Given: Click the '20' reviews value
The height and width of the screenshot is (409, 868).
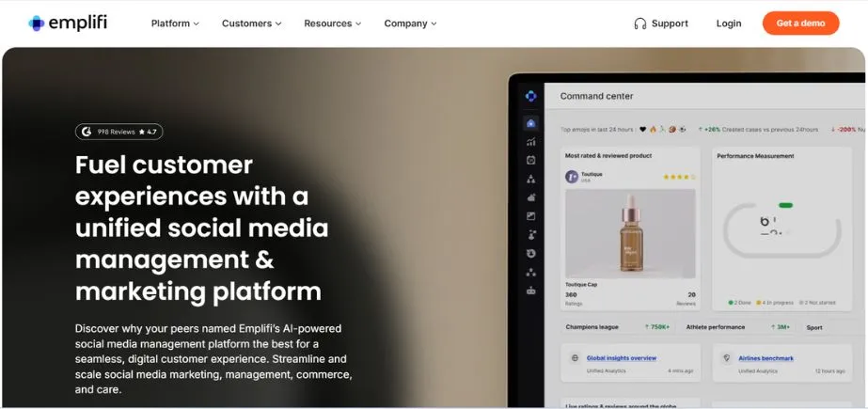Looking at the screenshot, I should pos(691,294).
